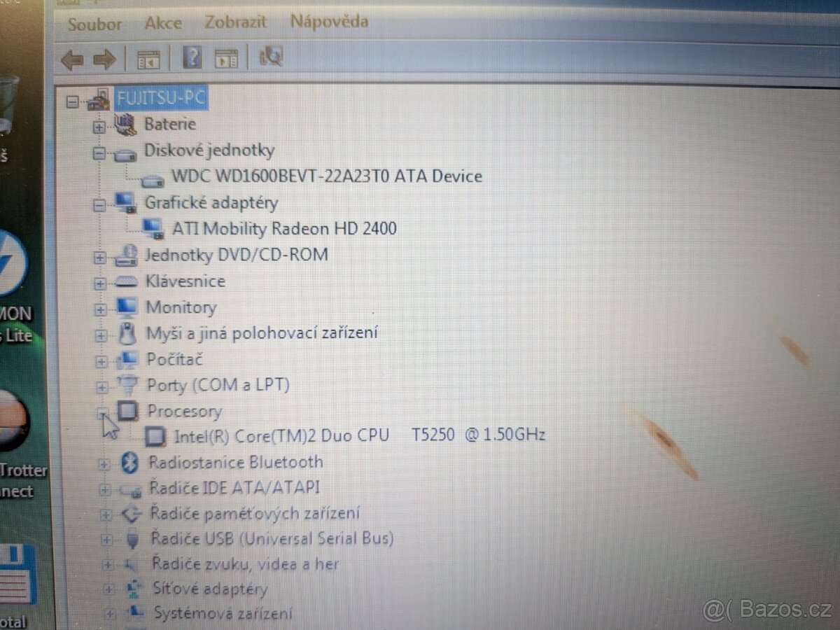Click the Bluetooth icon next to Radiostanice Bluetooth

[x=129, y=462]
